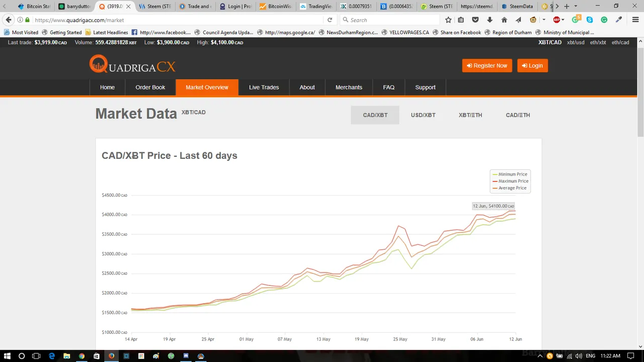Screen dimensions: 644x362
Task: Open the Pocket icon in toolbar
Action: 475,20
